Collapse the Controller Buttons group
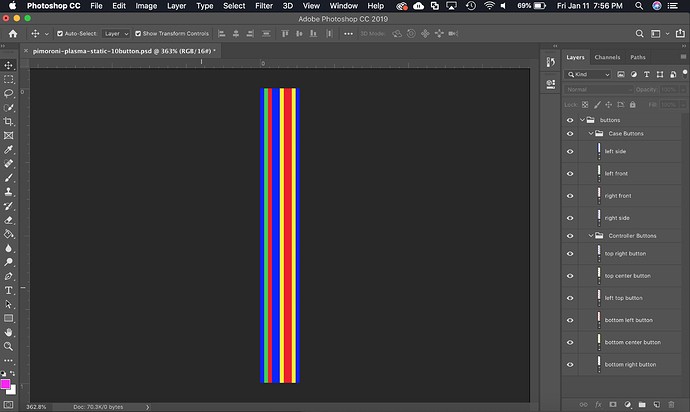The image size is (690, 412). pyautogui.click(x=591, y=235)
